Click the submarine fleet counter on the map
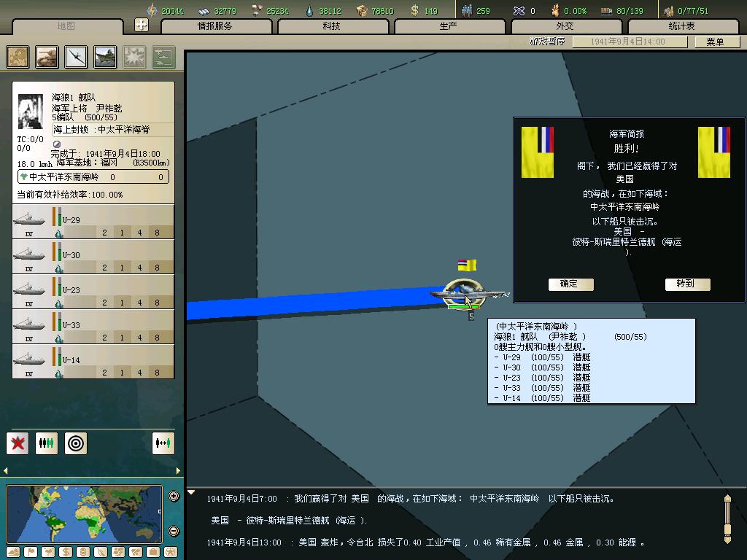 point(463,294)
